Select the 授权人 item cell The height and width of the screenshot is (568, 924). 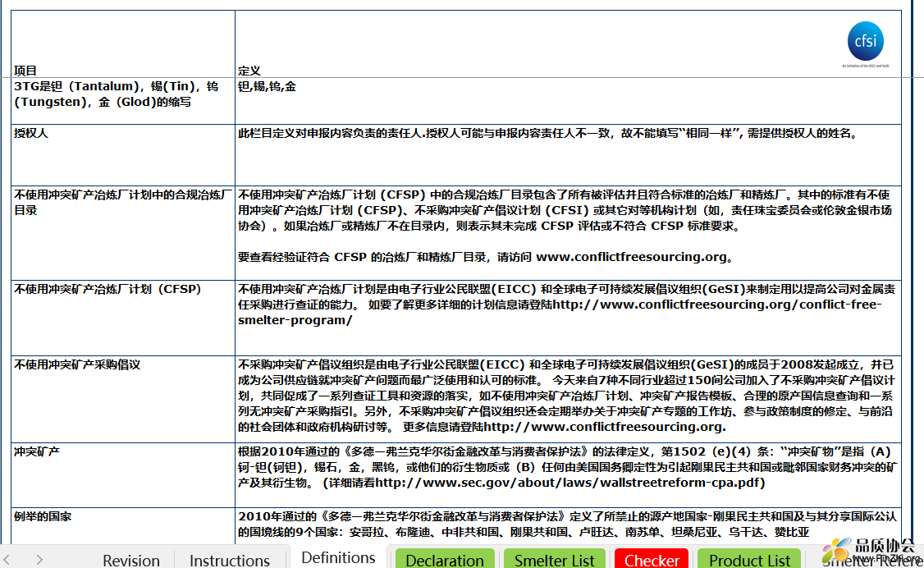(x=122, y=155)
